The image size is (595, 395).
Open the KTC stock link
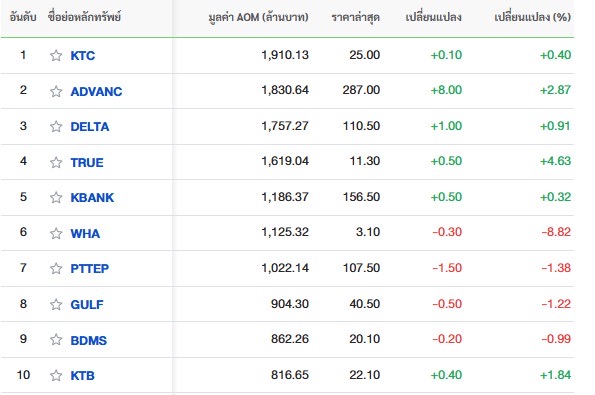[83, 56]
